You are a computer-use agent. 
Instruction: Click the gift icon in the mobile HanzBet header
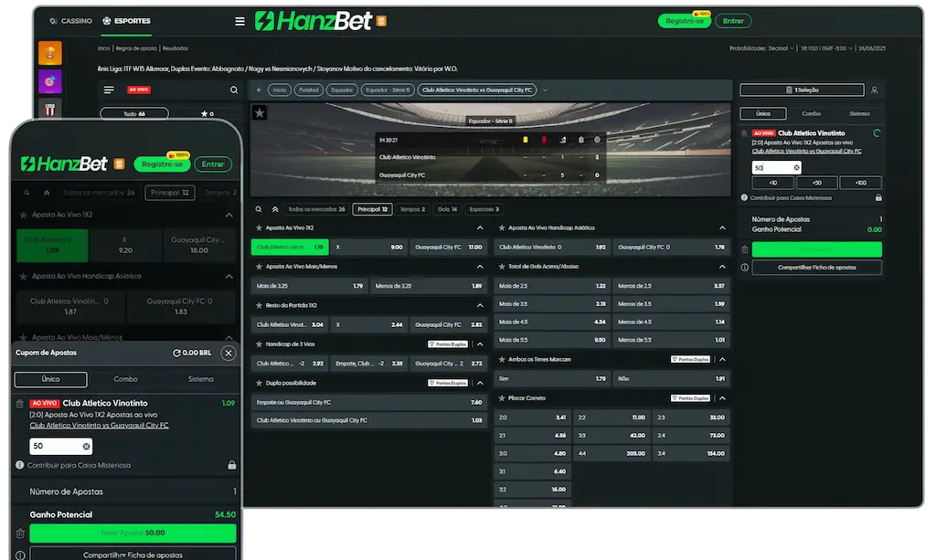point(120,164)
